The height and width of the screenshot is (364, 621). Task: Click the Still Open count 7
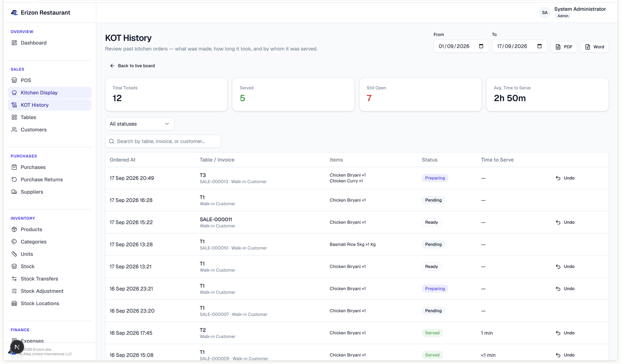tap(369, 98)
